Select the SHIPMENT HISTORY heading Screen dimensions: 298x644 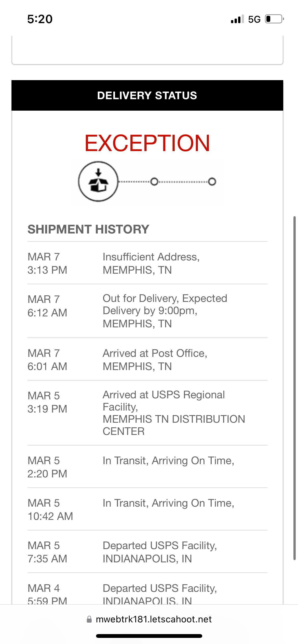[x=88, y=229]
